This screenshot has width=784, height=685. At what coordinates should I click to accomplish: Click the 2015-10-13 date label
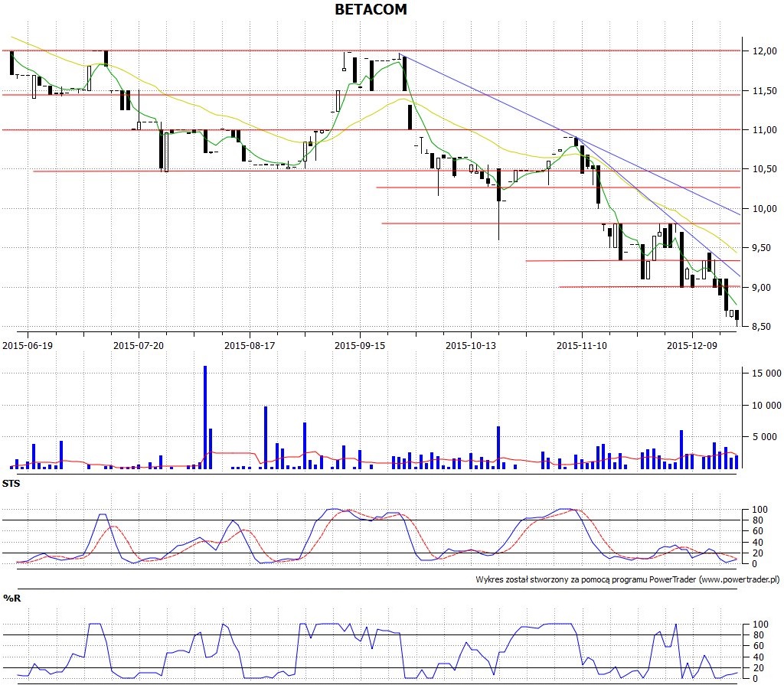click(x=471, y=345)
